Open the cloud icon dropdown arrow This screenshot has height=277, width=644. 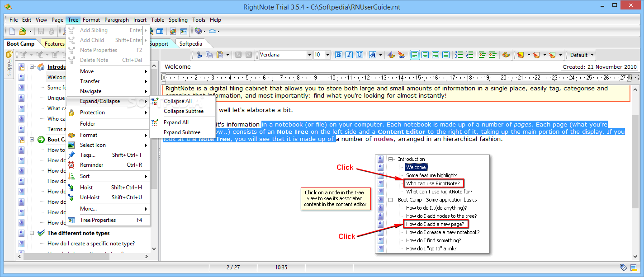218,31
